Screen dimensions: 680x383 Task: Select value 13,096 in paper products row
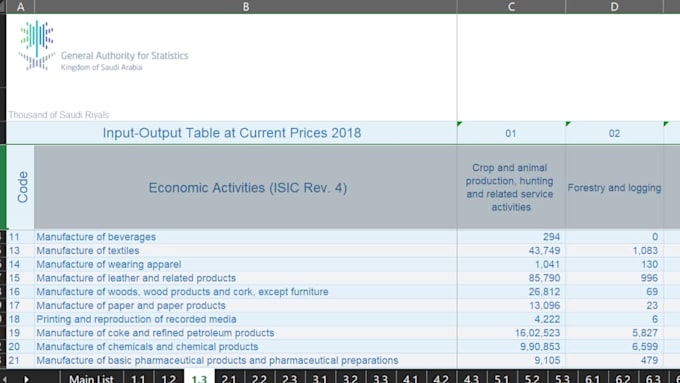point(511,305)
